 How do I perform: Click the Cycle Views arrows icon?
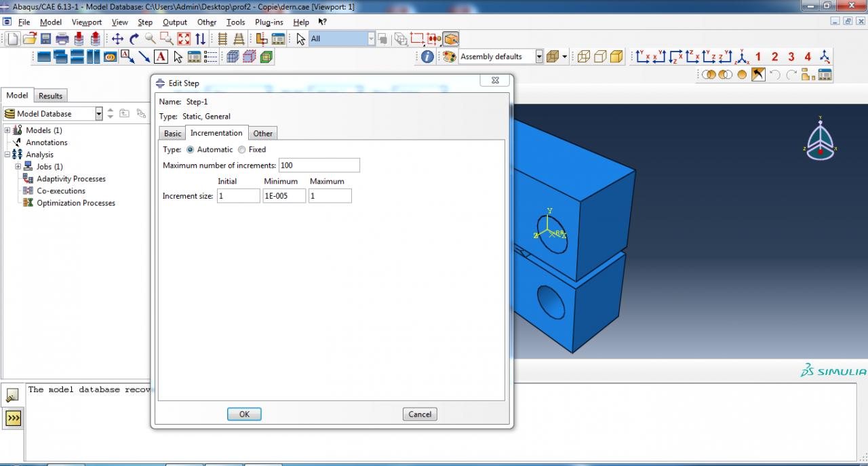[201, 39]
